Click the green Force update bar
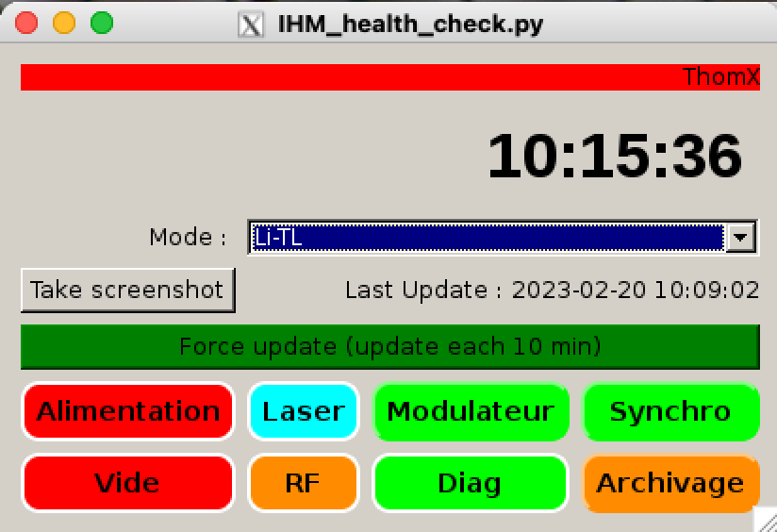The width and height of the screenshot is (777, 532). point(389,346)
